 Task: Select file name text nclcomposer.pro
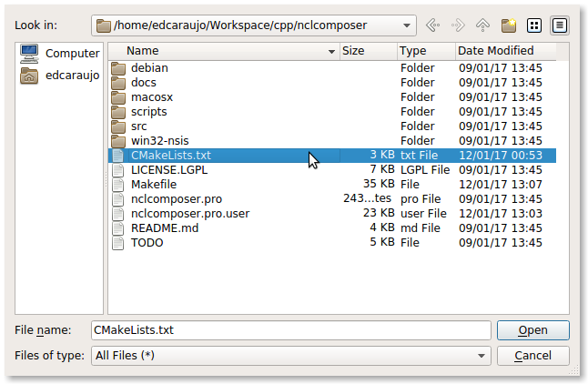[177, 199]
